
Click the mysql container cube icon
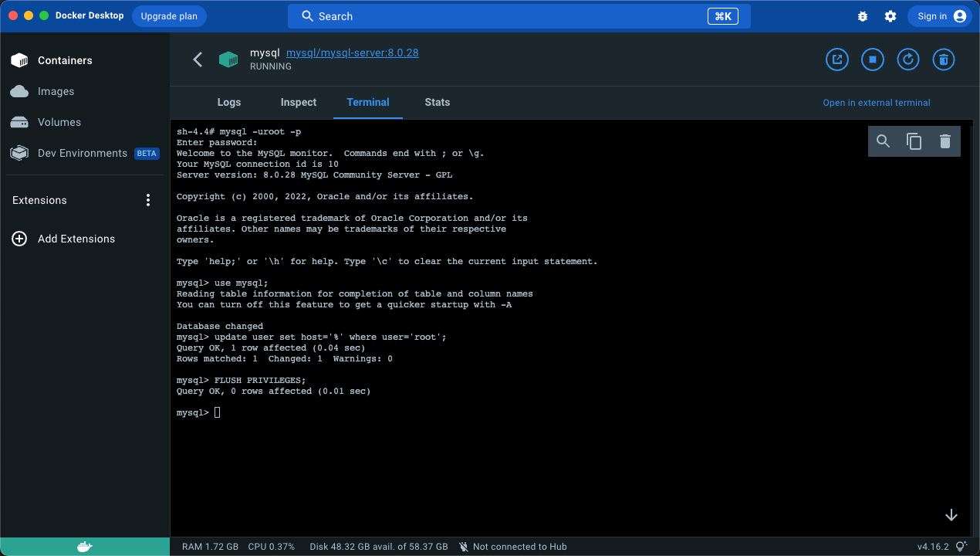(x=228, y=59)
